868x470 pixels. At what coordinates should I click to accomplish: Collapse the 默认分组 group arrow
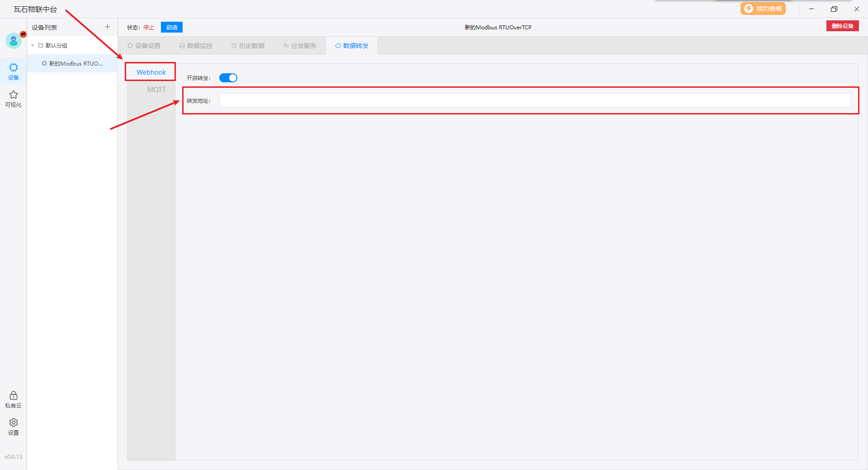point(33,46)
